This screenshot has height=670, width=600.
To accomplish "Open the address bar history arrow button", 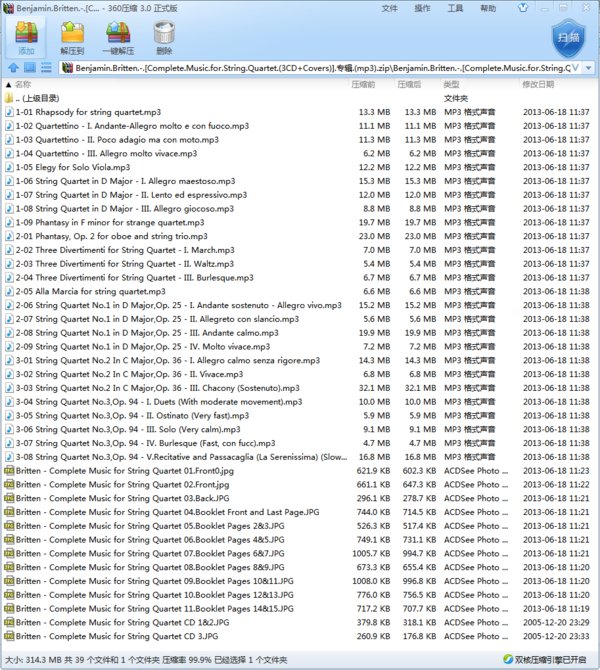I will 588,68.
